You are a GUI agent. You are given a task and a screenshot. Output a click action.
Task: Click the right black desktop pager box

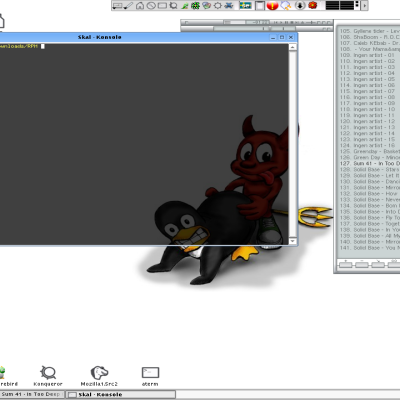346,6
